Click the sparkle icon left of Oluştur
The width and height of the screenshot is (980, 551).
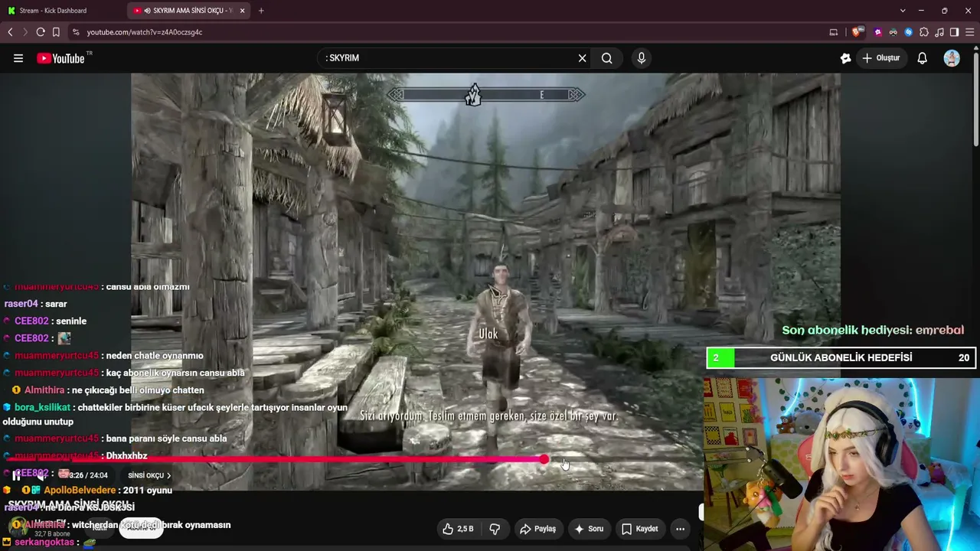click(x=845, y=58)
